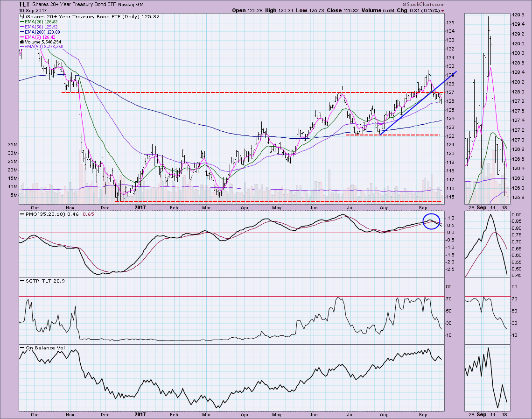
Task: Click the pink EMA(5) legend line marker
Action: (x=22, y=37)
